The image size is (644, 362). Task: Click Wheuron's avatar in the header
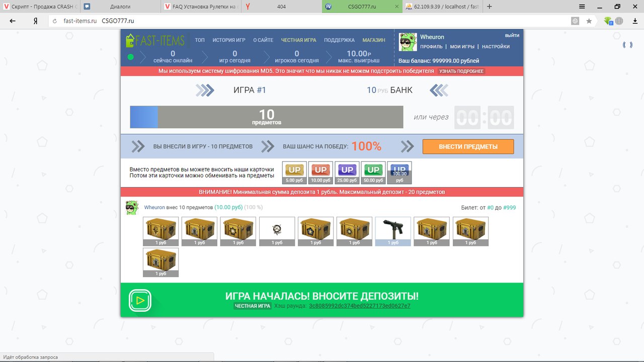pos(408,42)
